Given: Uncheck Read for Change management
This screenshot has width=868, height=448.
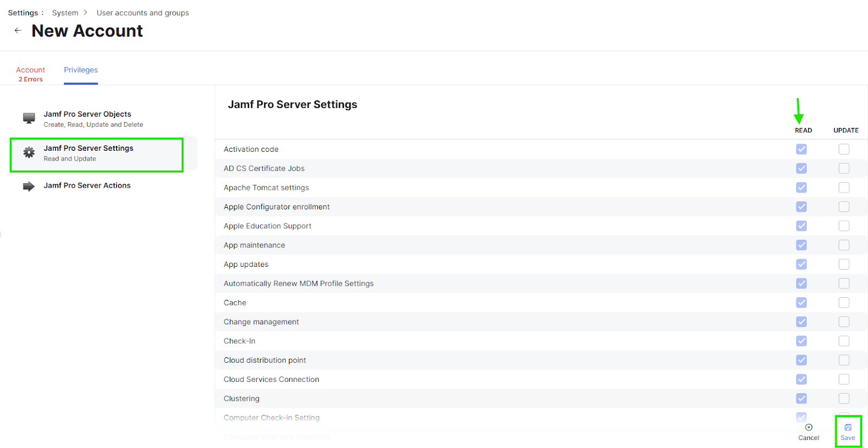Looking at the screenshot, I should click(801, 322).
